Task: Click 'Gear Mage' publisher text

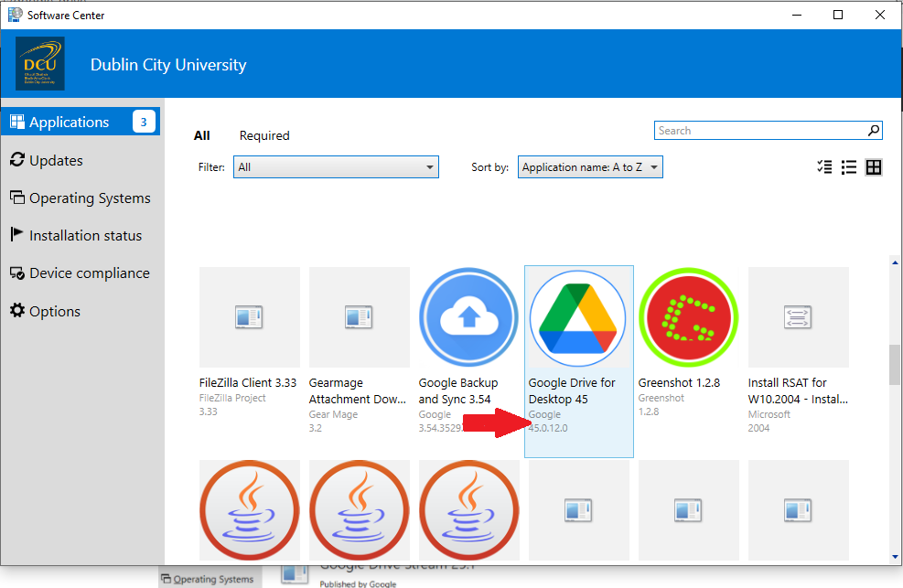Action: click(333, 414)
